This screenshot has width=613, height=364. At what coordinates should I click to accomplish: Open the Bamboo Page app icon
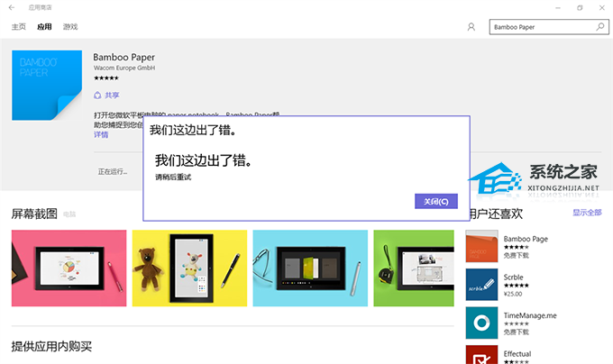(x=481, y=246)
